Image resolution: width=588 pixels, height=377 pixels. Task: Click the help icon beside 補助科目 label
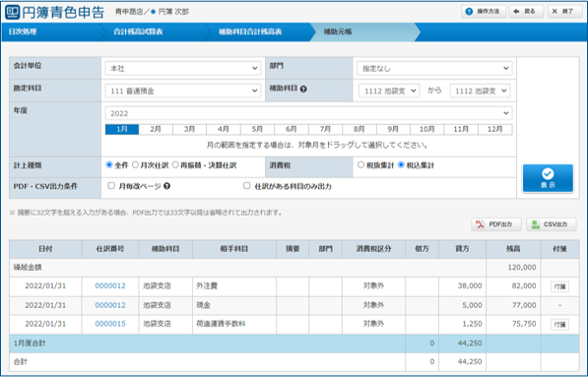[303, 90]
